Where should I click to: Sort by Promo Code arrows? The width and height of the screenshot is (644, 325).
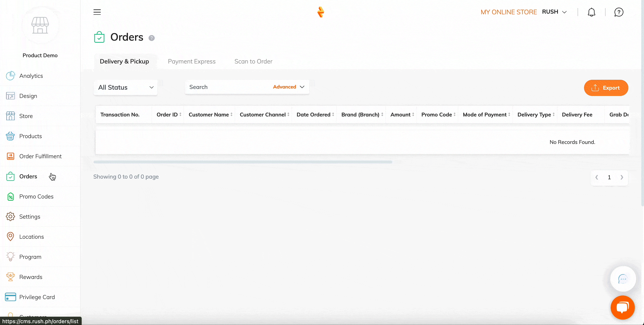coord(455,114)
